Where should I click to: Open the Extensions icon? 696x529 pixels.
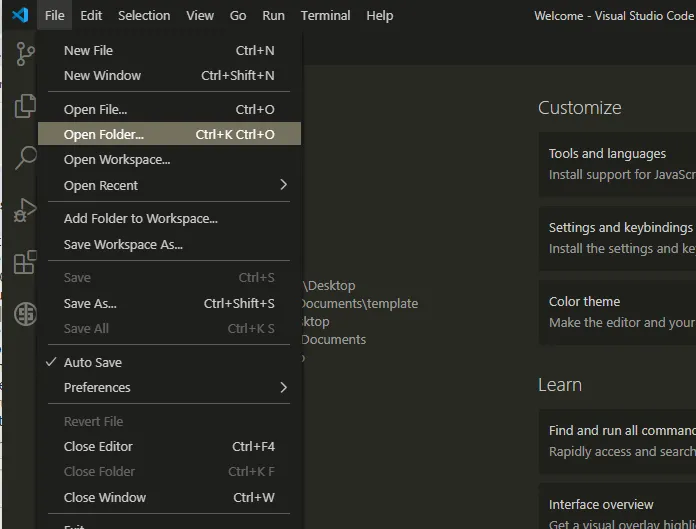coord(25,262)
